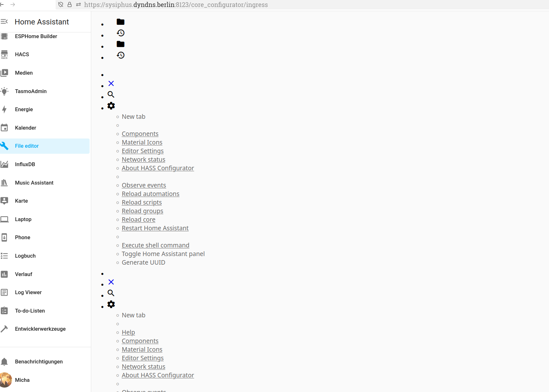Image resolution: width=549 pixels, height=392 pixels.
Task: Click the Reload groups link
Action: click(142, 211)
